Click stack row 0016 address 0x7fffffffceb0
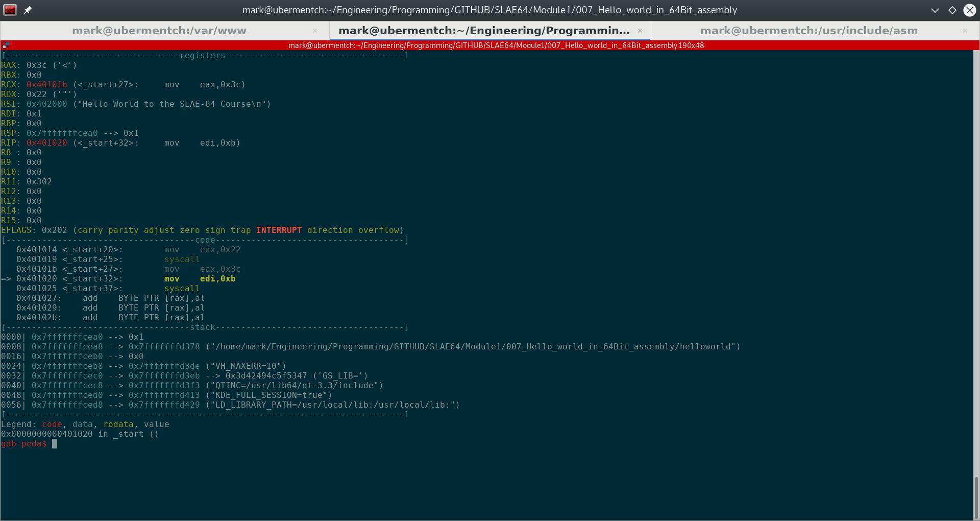 point(67,357)
